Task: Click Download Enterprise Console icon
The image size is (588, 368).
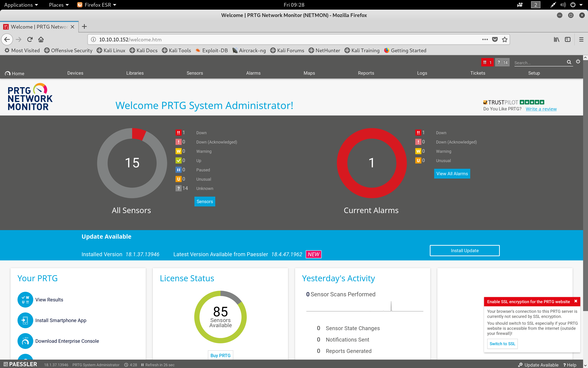Action: pos(25,341)
